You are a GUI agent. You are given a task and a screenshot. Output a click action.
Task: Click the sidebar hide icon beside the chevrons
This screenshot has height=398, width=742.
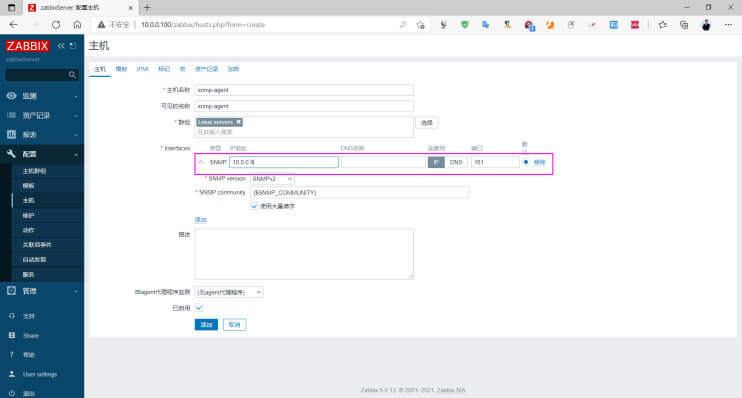click(72, 46)
